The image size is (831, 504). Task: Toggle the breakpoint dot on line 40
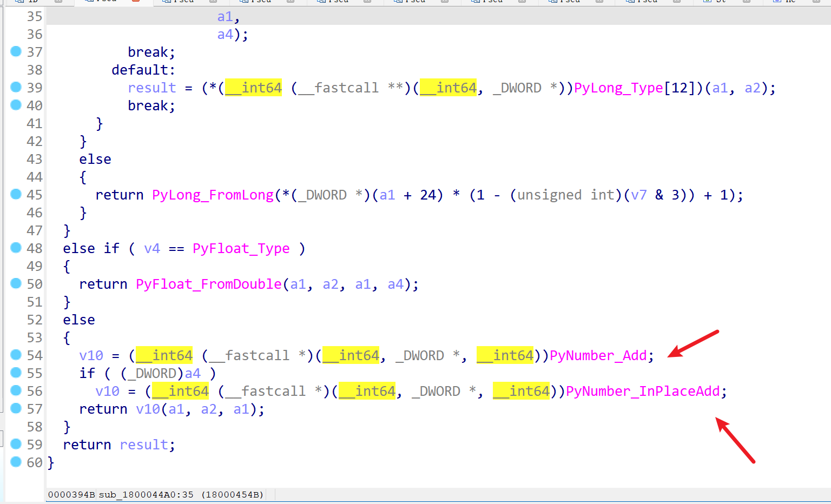tap(16, 105)
